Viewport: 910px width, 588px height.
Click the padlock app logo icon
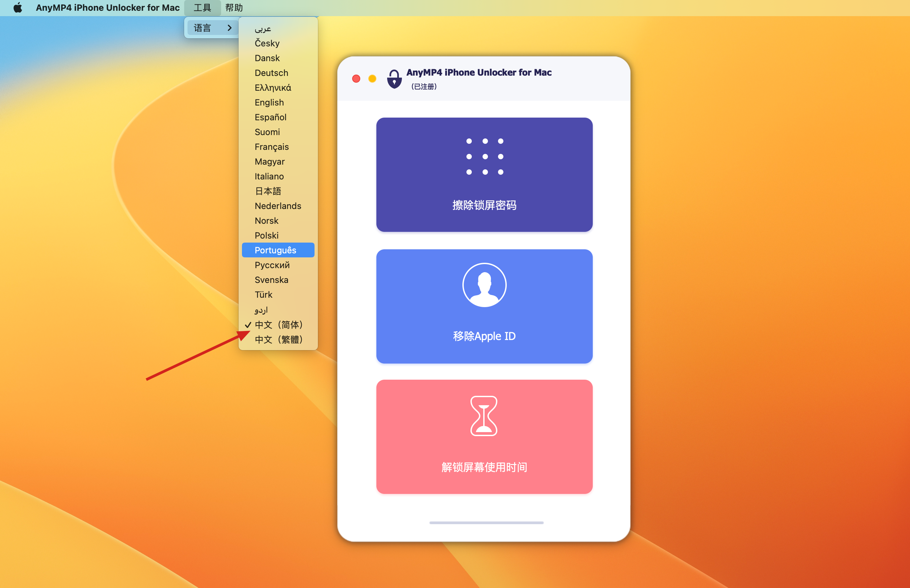click(x=394, y=79)
